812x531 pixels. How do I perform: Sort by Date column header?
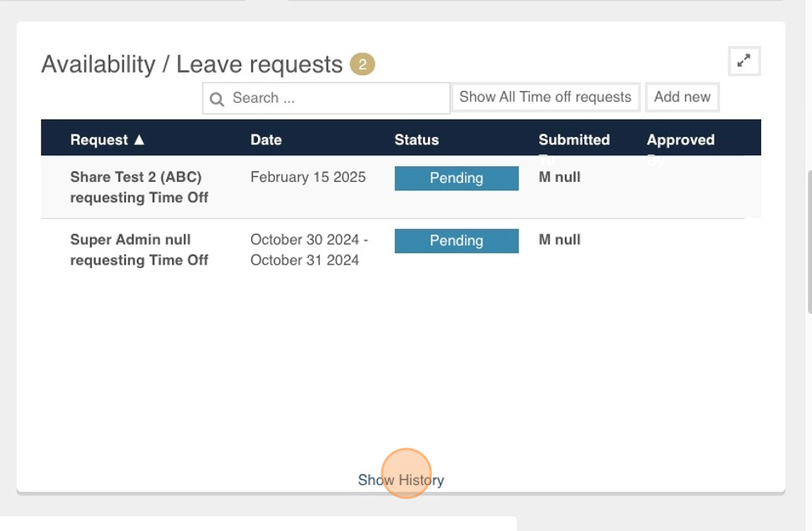point(266,140)
